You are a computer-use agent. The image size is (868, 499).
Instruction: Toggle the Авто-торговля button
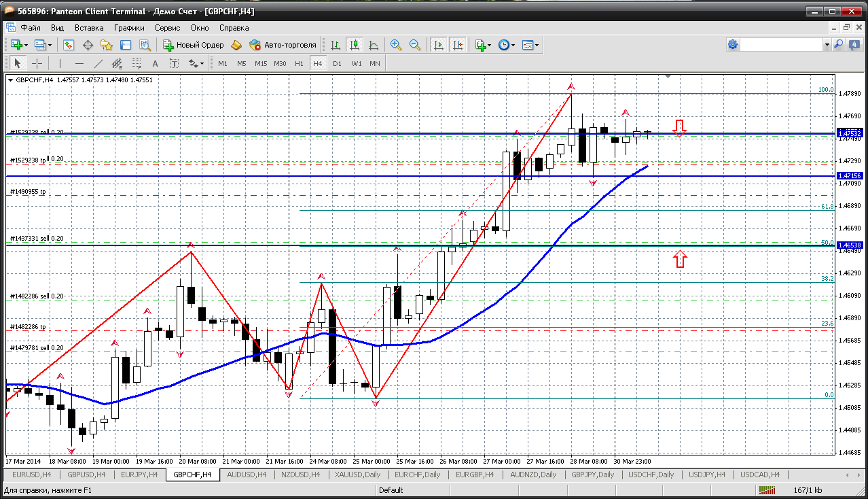coord(283,45)
